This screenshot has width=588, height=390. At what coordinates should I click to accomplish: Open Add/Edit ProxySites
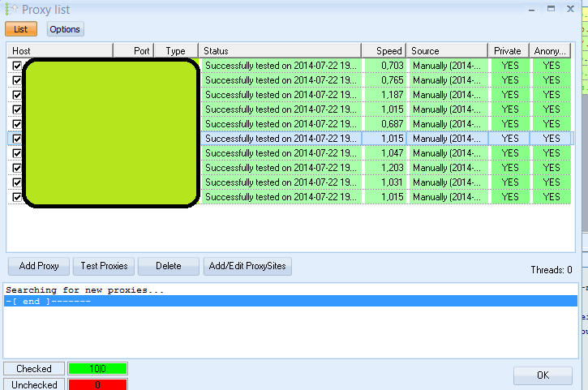pyautogui.click(x=247, y=266)
